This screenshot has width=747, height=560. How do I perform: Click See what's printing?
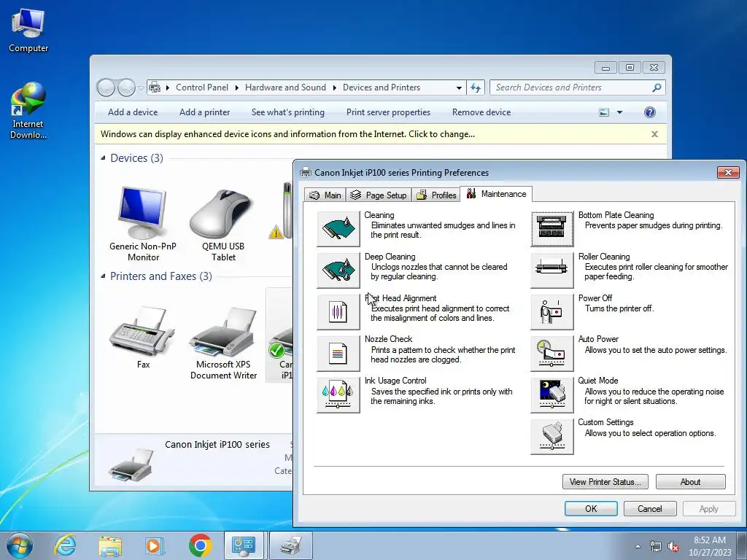pyautogui.click(x=288, y=112)
